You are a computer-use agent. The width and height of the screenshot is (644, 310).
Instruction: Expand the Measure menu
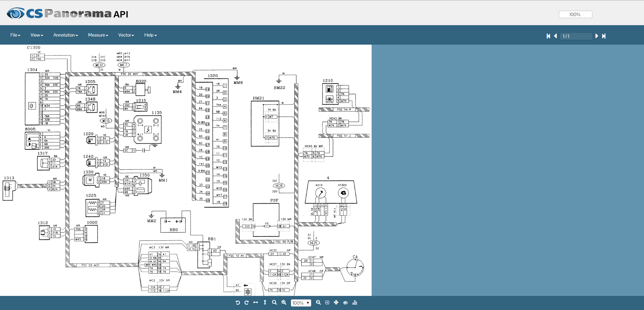[x=98, y=35]
